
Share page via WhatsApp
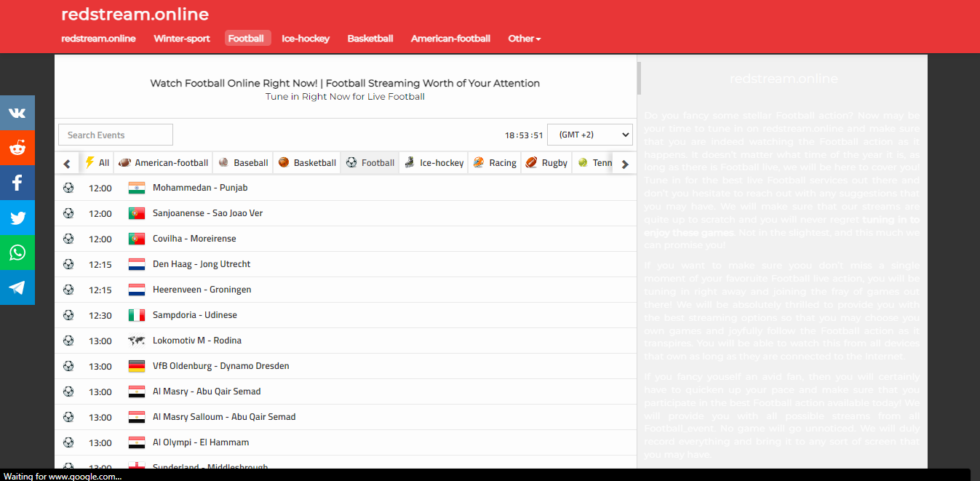tap(17, 253)
